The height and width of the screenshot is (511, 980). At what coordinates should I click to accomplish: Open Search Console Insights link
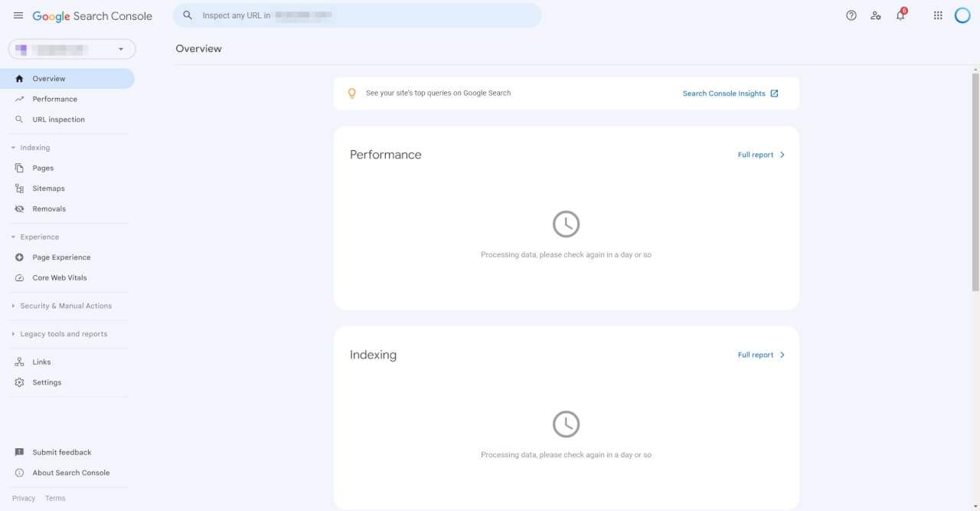pos(724,93)
